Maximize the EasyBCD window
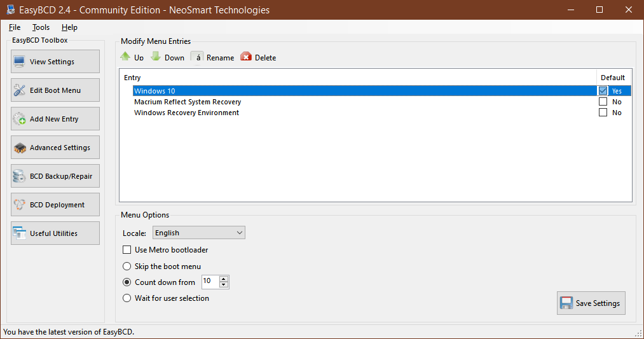This screenshot has width=644, height=339. click(599, 10)
